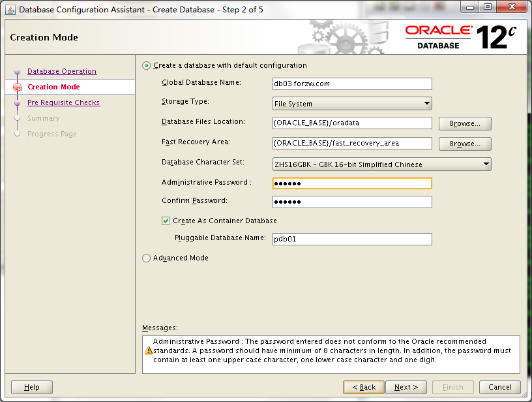Cancel the database creation wizard
Screen dimensions: 532x402
tap(499, 386)
